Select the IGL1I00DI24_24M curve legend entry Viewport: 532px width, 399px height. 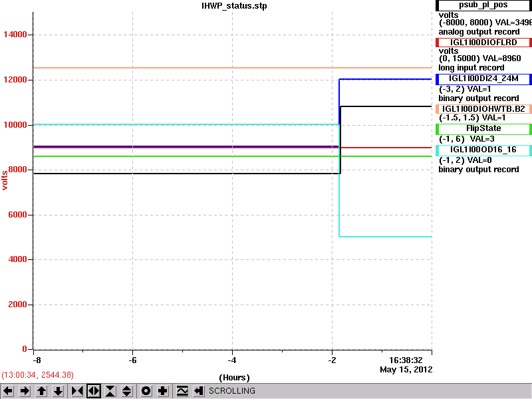(483, 78)
